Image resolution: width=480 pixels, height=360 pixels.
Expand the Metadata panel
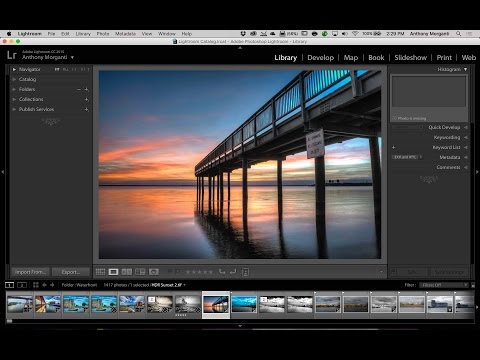point(466,157)
